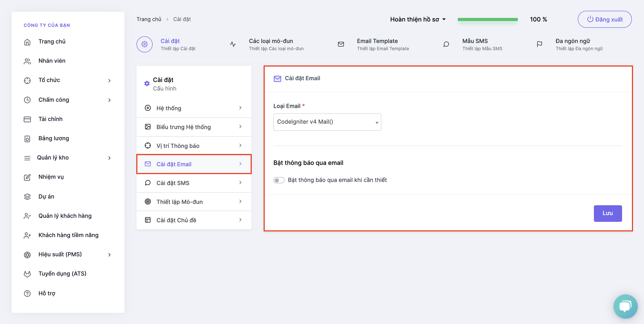644x324 pixels.
Task: Click the Dự án layers icon
Action: point(27,197)
